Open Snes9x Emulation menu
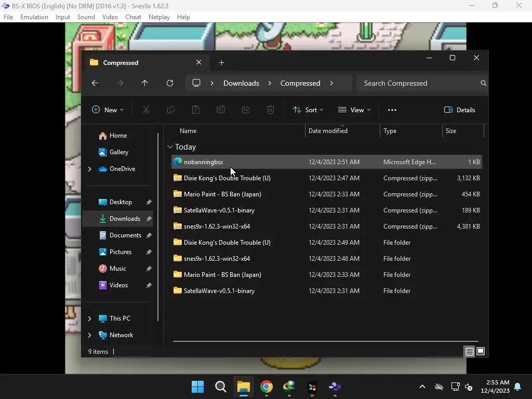 click(x=34, y=17)
